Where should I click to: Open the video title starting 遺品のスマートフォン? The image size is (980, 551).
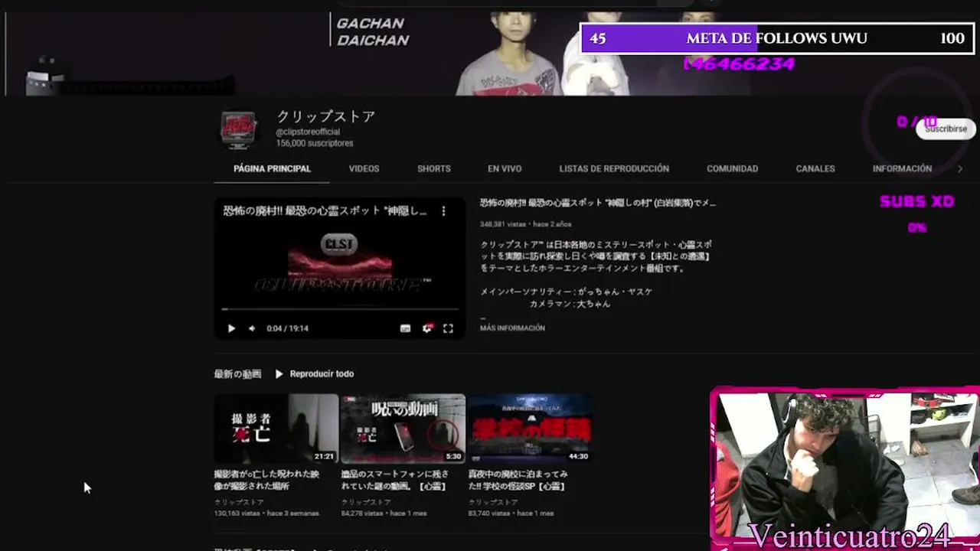coord(395,480)
